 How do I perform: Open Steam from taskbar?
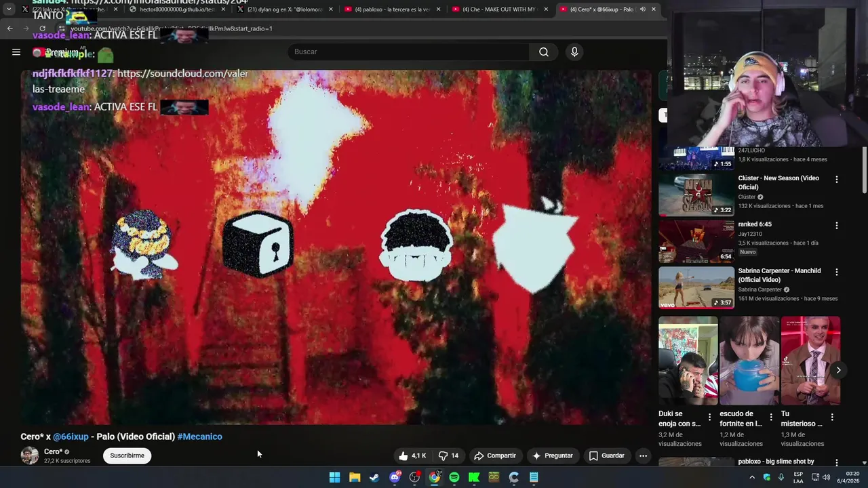tap(374, 477)
